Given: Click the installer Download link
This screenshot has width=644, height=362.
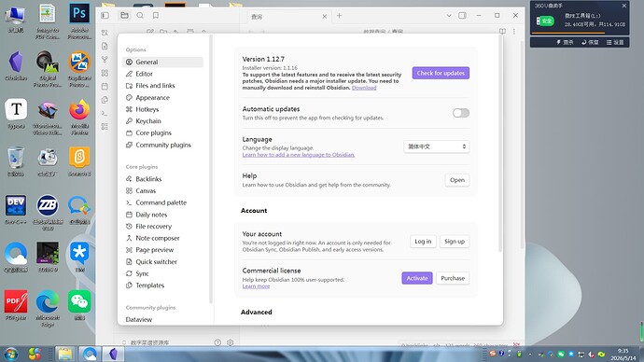Looking at the screenshot, I should [364, 88].
